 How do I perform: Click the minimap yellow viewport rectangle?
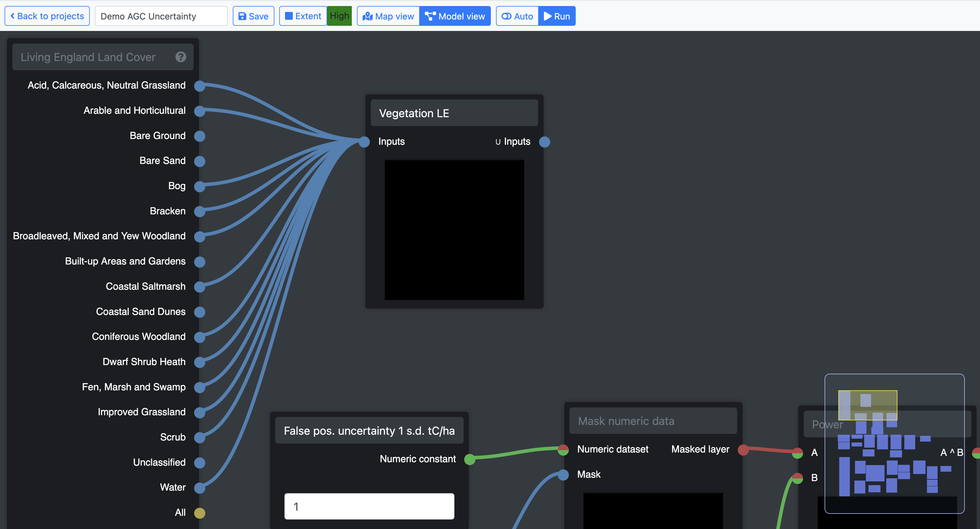(x=867, y=405)
